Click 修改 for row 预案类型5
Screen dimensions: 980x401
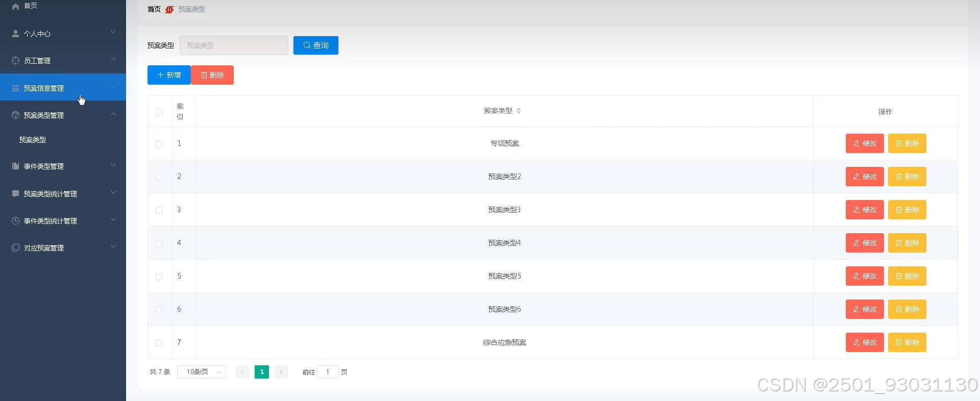click(865, 276)
